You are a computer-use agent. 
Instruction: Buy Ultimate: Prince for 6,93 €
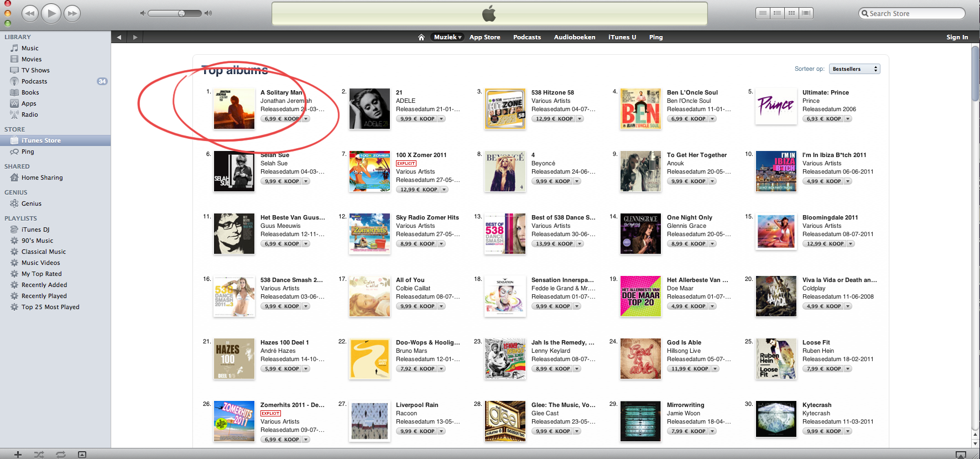click(823, 119)
